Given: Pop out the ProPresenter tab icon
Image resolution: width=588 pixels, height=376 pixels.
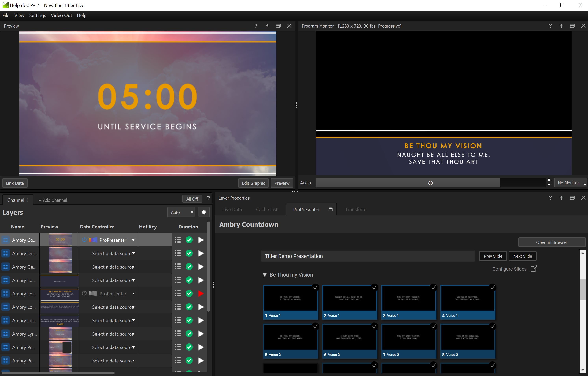Looking at the screenshot, I should (x=331, y=209).
